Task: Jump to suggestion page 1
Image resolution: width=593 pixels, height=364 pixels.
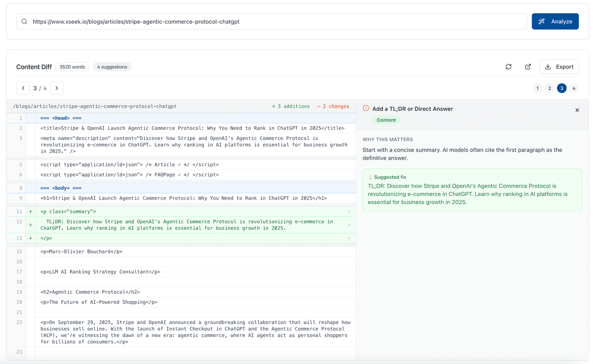Action: click(x=537, y=88)
